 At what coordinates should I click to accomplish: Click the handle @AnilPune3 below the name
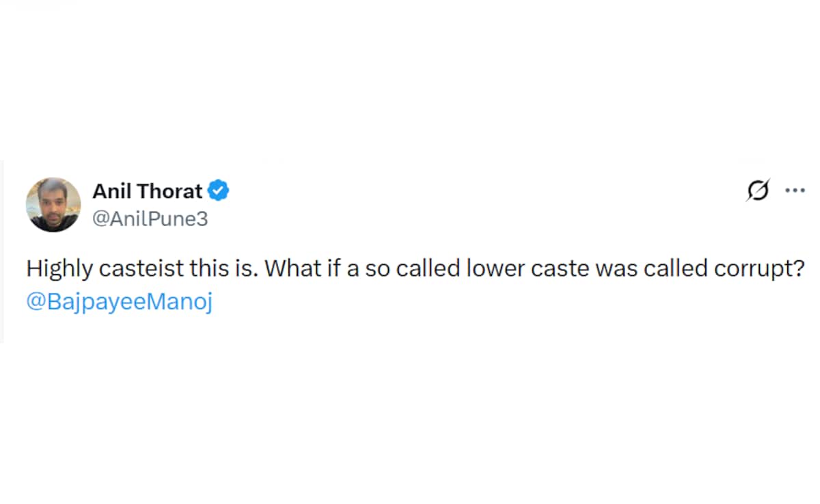coord(150,219)
